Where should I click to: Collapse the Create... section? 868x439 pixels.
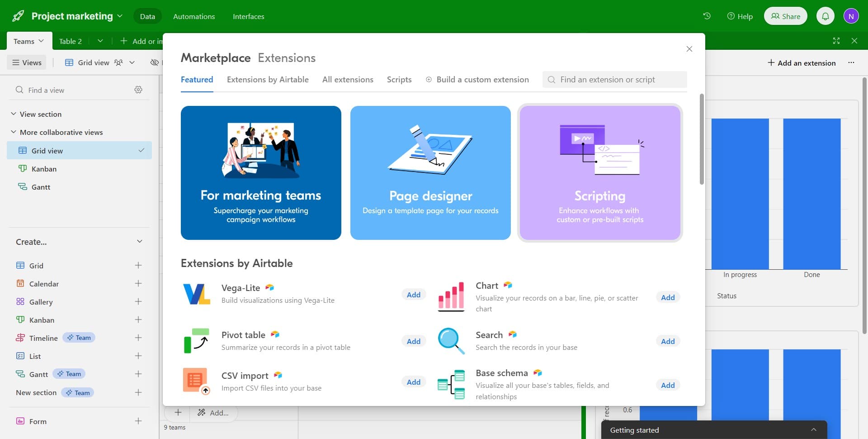(139, 242)
